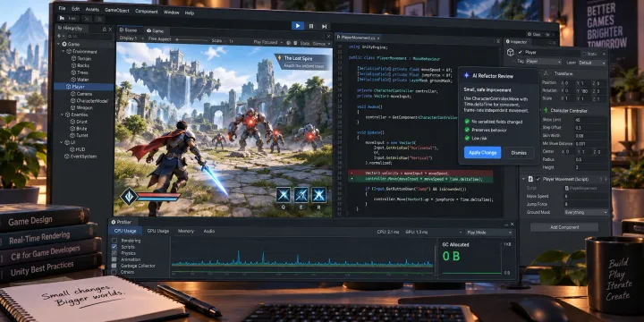644x322 pixels.
Task: Click the HUD object cube icon
Action: coord(73,149)
